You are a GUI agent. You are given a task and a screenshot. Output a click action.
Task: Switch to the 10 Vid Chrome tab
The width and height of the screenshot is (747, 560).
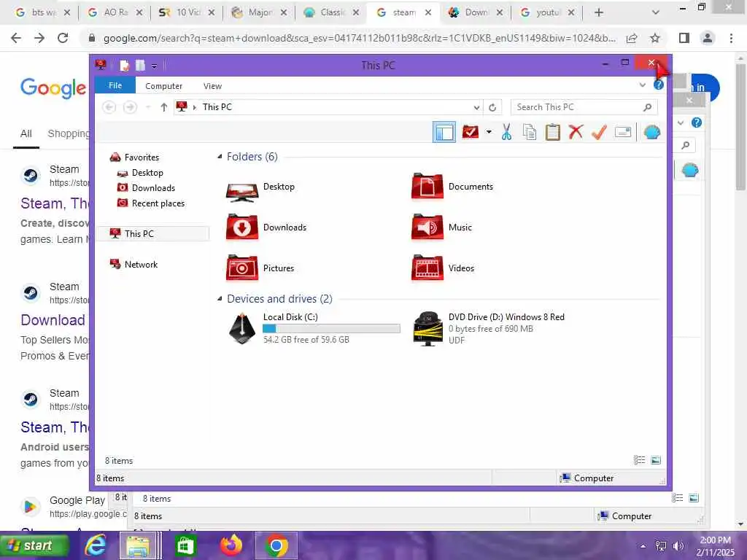187,12
